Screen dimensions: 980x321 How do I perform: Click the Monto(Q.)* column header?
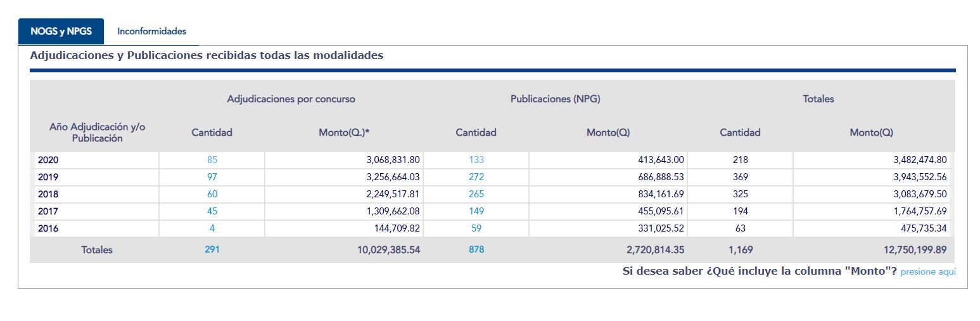click(x=344, y=133)
